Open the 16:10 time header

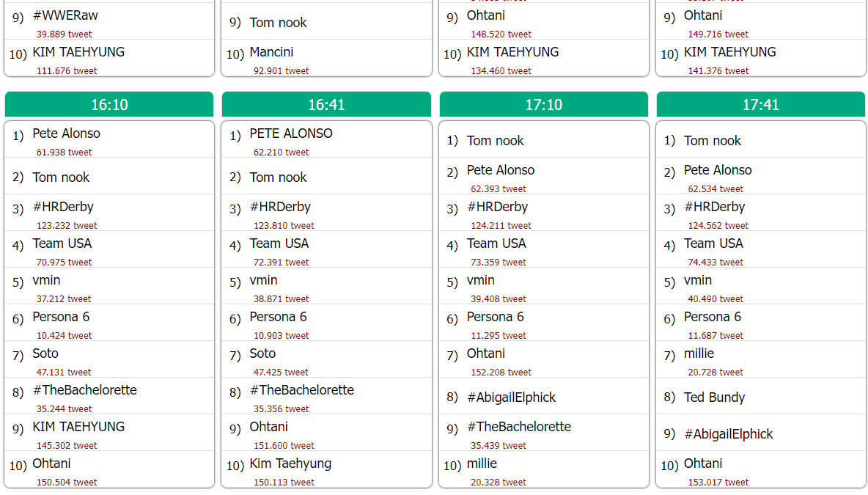(109, 105)
